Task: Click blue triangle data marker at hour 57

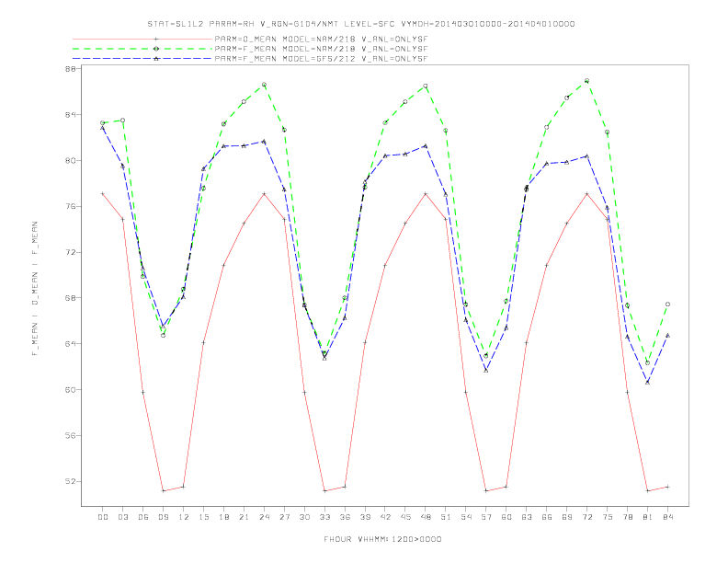Action: click(x=486, y=370)
